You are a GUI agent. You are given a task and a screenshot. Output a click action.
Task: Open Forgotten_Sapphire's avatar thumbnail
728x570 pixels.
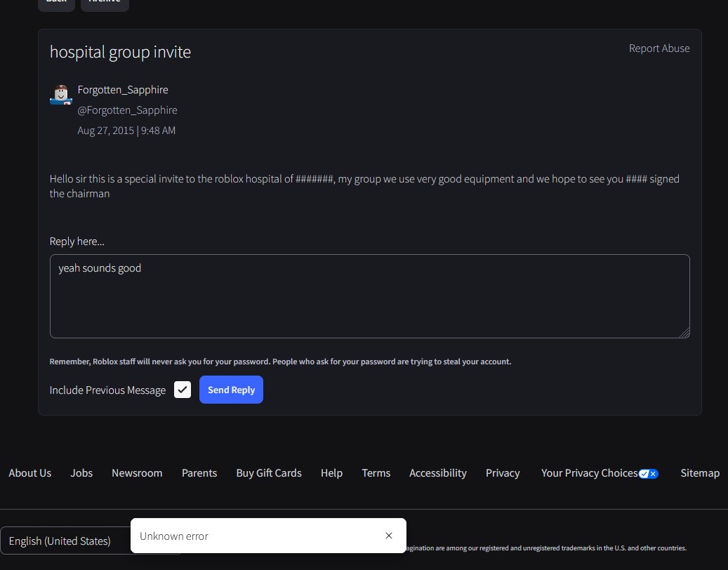(x=61, y=95)
